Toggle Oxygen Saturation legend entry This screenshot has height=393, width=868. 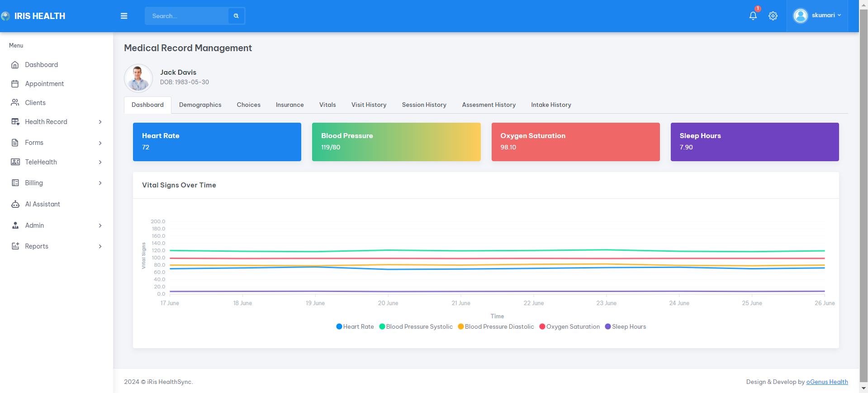(569, 326)
